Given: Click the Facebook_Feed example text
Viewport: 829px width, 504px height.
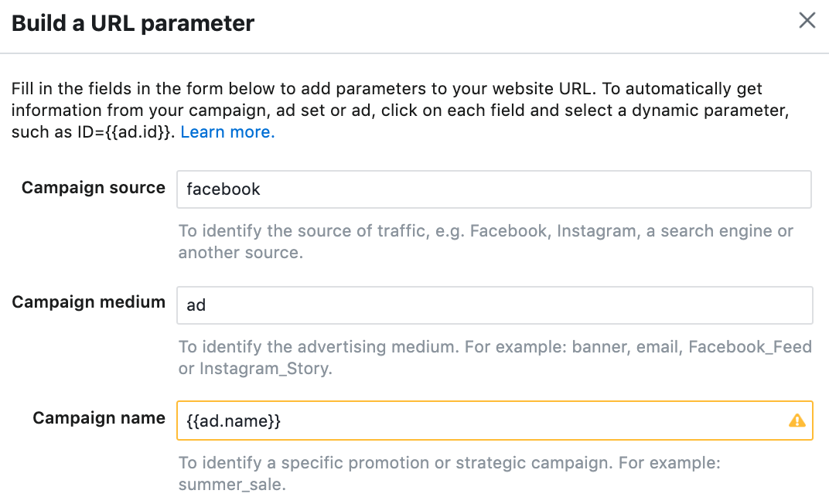Looking at the screenshot, I should tap(749, 346).
